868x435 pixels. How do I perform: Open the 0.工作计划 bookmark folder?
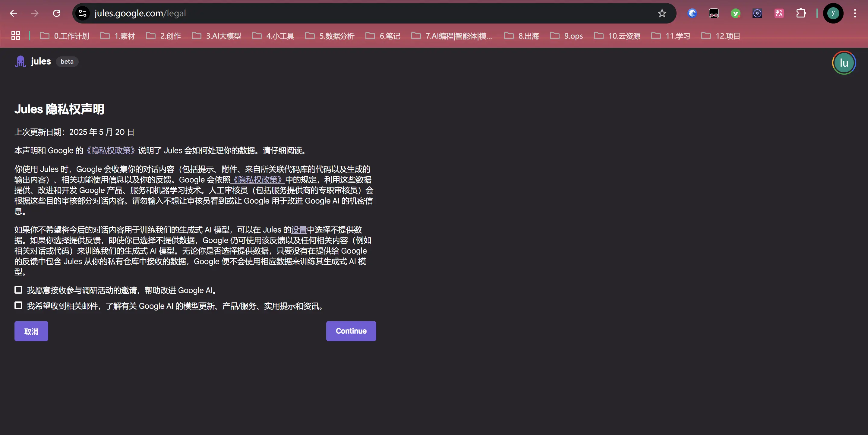click(x=64, y=36)
